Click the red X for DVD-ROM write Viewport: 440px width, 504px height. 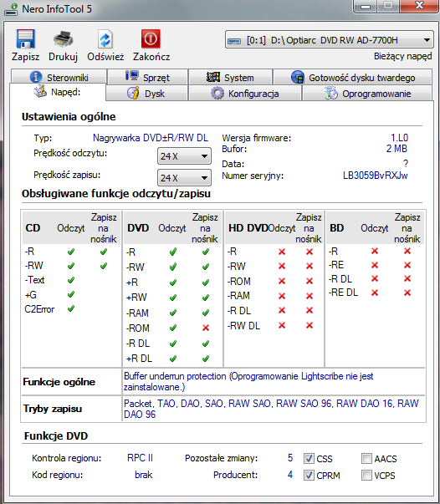206,328
